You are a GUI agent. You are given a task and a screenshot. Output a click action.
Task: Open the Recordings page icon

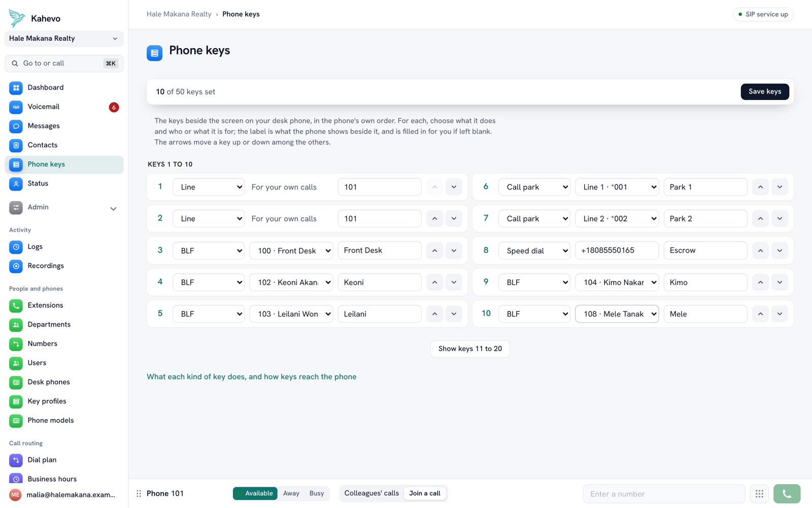point(16,266)
